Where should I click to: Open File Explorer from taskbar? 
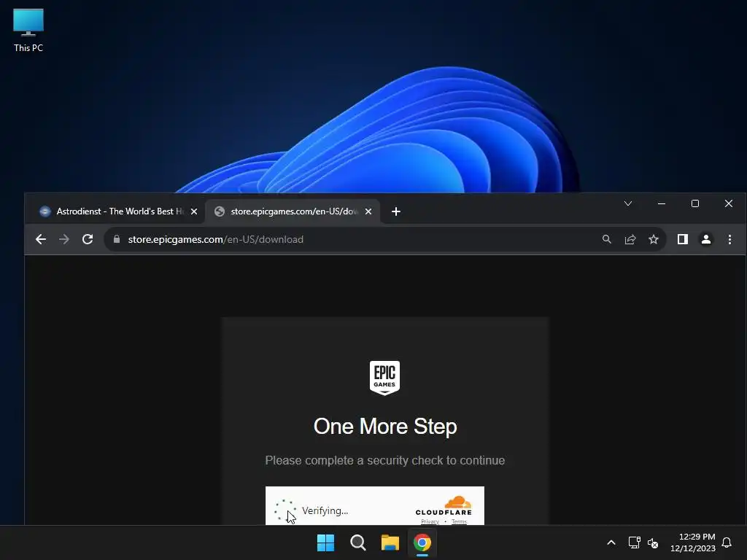point(390,542)
